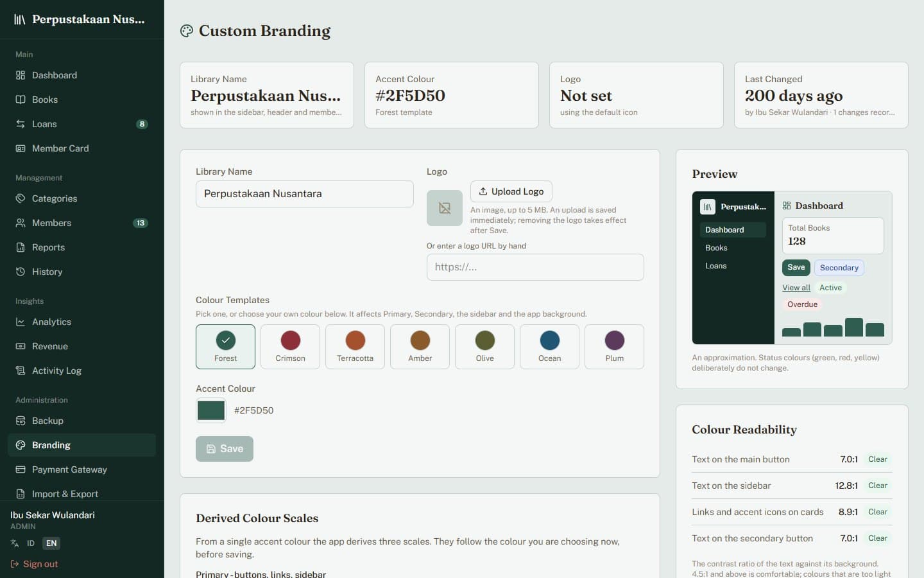
Task: Click the Books sidebar icon
Action: 21,100
